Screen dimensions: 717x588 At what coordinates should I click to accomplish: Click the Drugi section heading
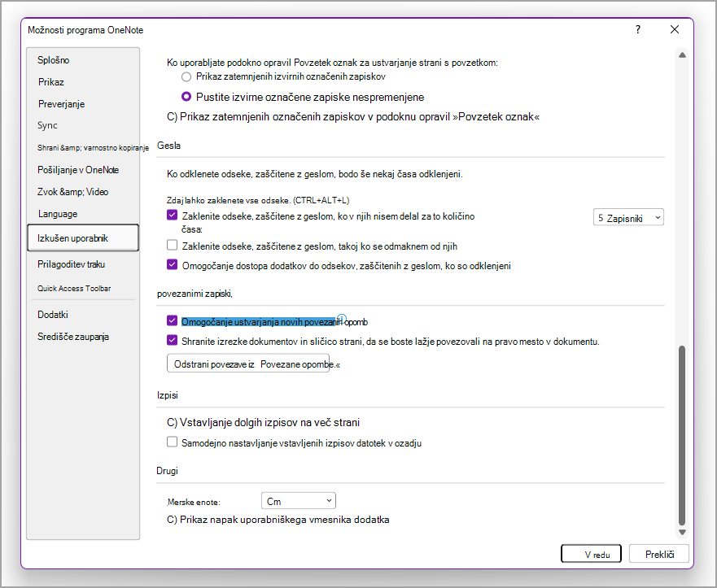pos(167,471)
